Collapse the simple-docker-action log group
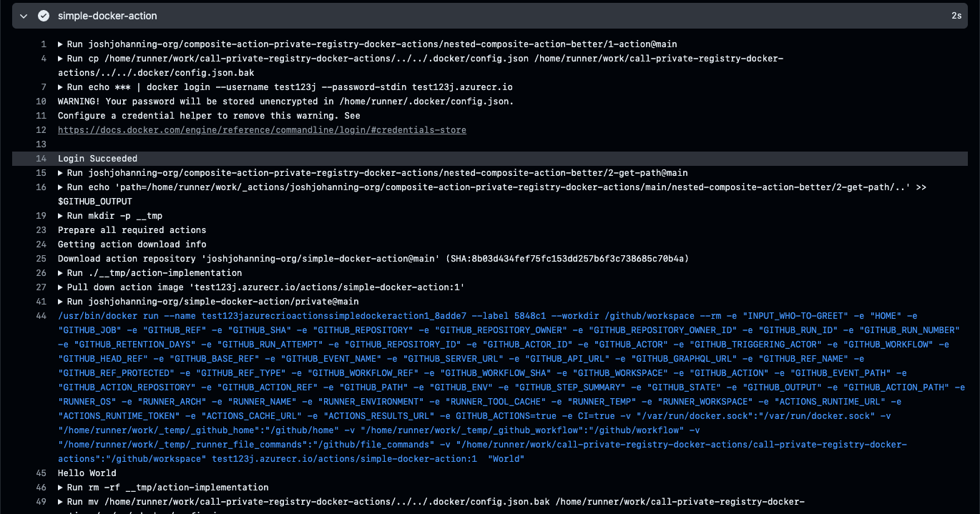Viewport: 980px width, 514px height. [24, 15]
